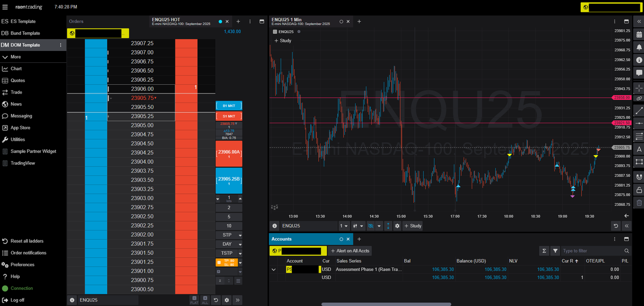Click Alert on All Accts button
This screenshot has height=306, width=644.
coord(350,251)
